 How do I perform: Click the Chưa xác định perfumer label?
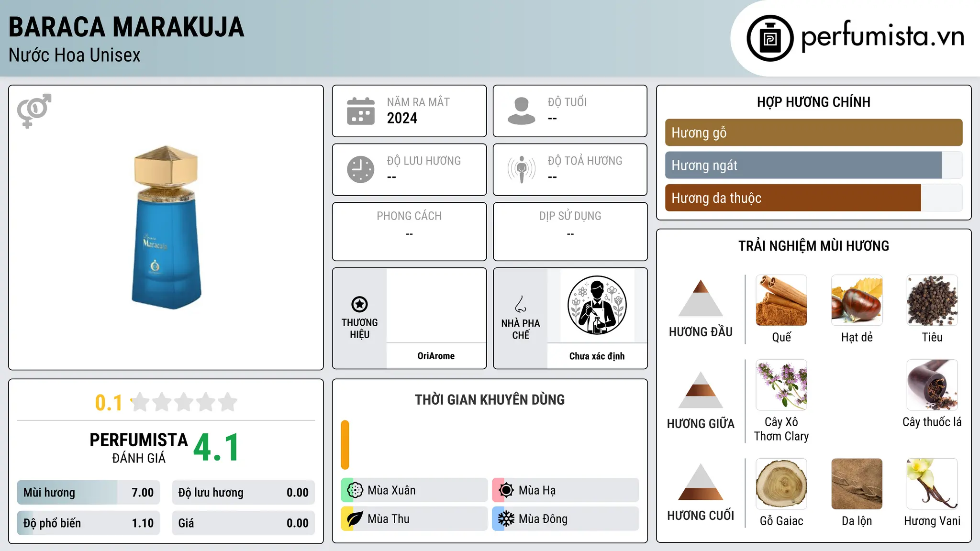(597, 356)
